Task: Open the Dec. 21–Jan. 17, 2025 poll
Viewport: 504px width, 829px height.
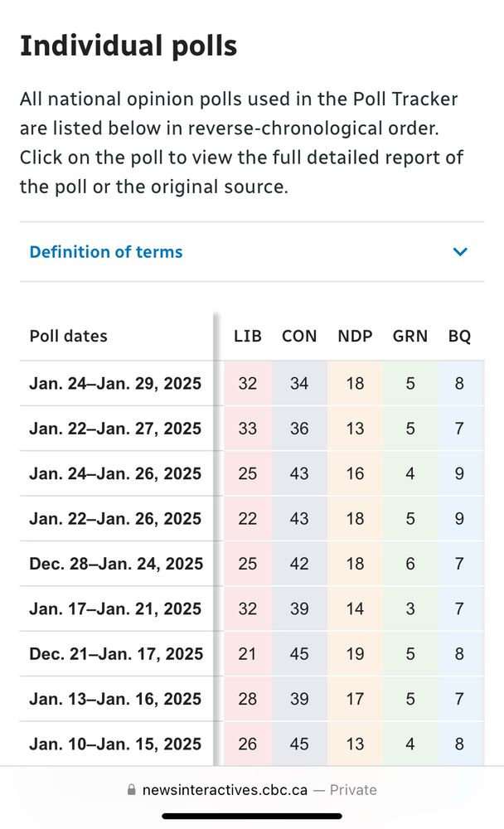Action: click(116, 653)
